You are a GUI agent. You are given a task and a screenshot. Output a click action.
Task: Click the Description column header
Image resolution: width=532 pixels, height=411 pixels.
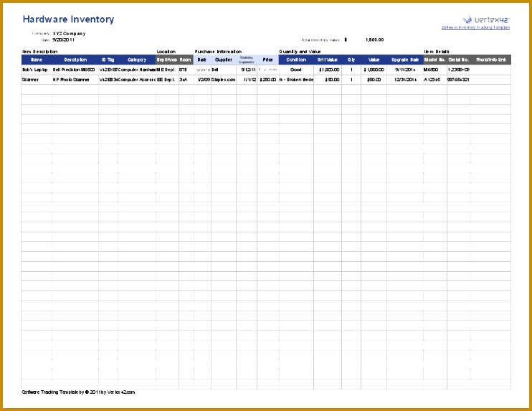(75, 60)
